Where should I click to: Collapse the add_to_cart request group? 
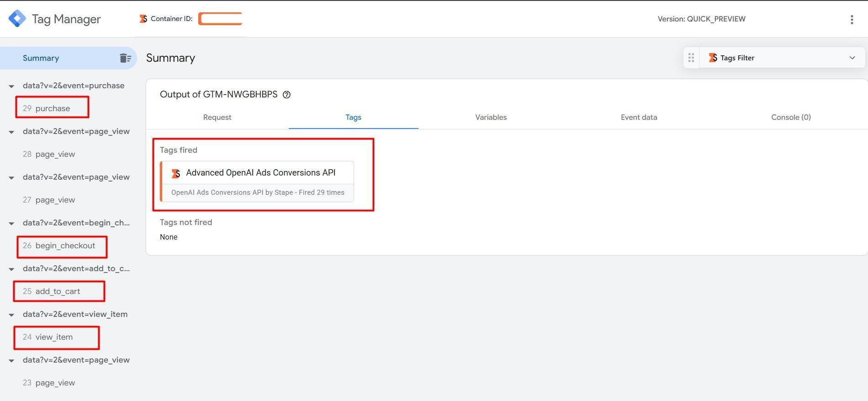coord(11,269)
